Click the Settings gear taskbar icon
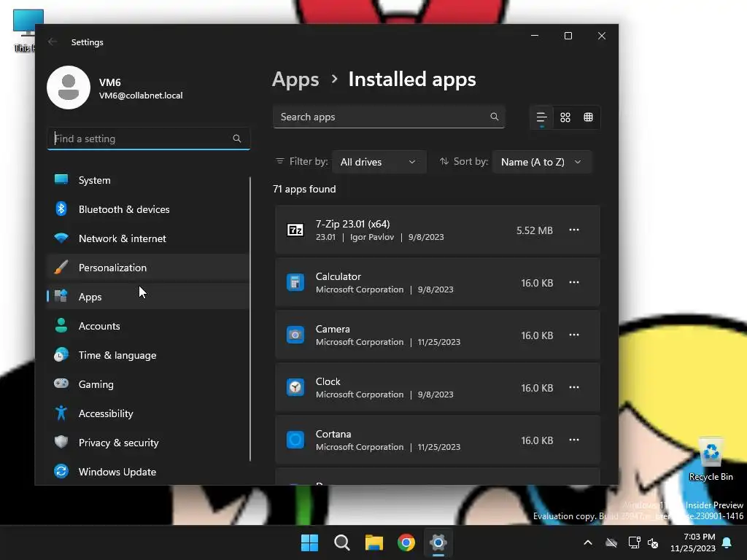This screenshot has height=560, width=747. (x=438, y=542)
